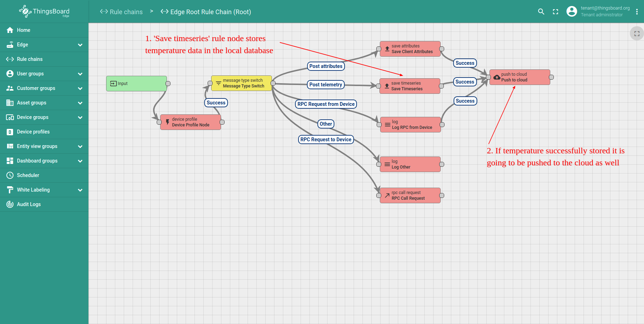This screenshot has height=324, width=644.
Task: Click the Audit Logs tracking icon
Action: (10, 204)
